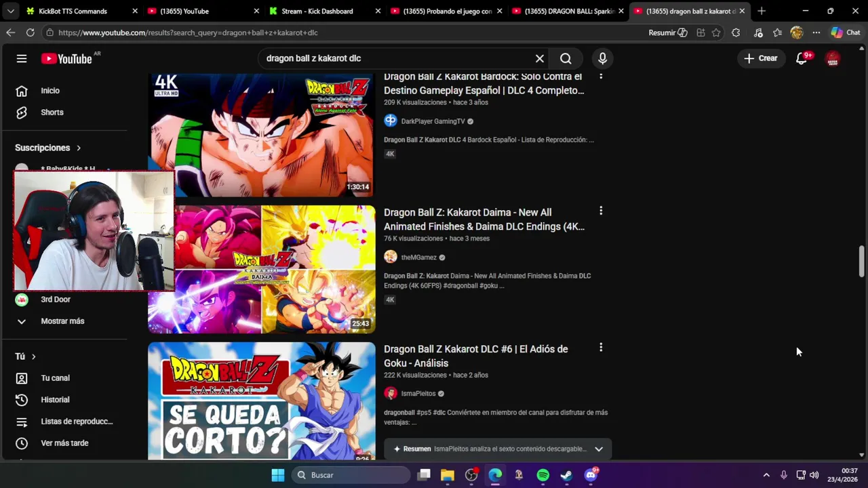Expand the Resumen summary dropdown

pyautogui.click(x=599, y=449)
